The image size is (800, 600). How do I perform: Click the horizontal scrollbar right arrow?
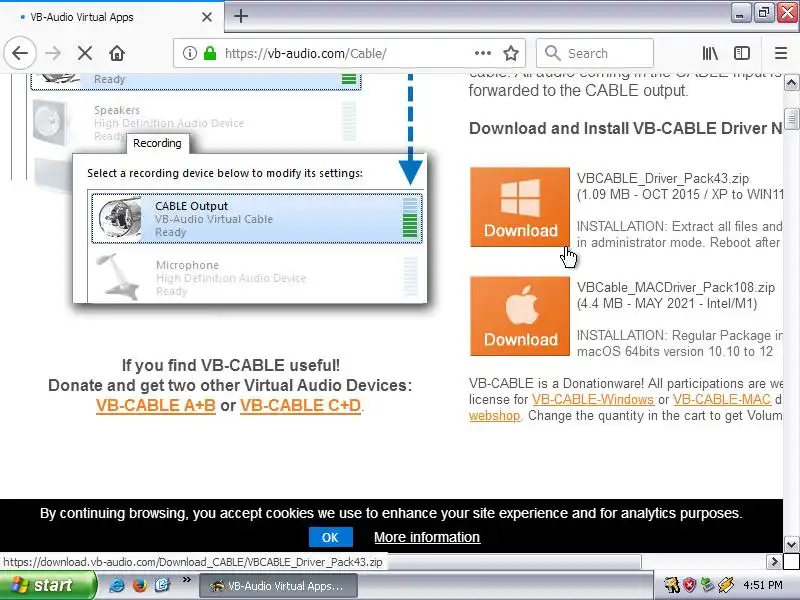coord(774,562)
